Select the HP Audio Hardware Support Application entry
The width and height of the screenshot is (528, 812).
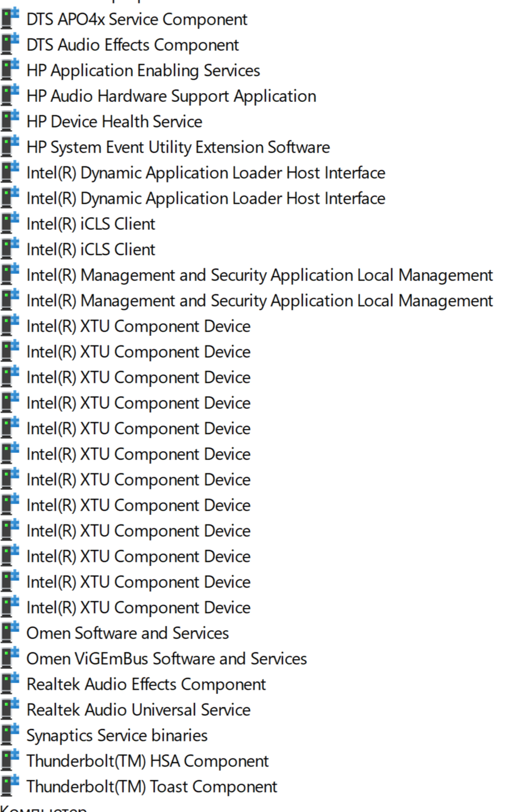pos(170,95)
